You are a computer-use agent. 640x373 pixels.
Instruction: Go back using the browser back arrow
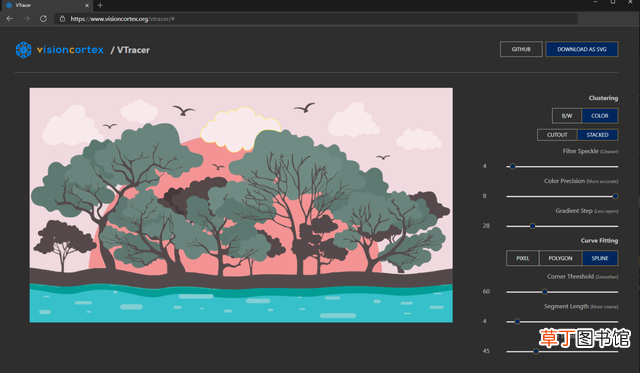[10, 19]
